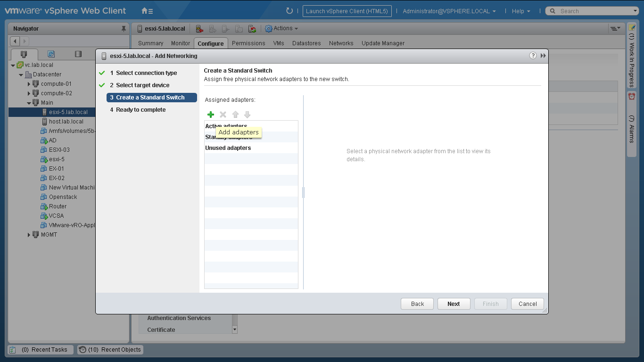
Task: Pin the Navigator panel
Action: pyautogui.click(x=124, y=29)
